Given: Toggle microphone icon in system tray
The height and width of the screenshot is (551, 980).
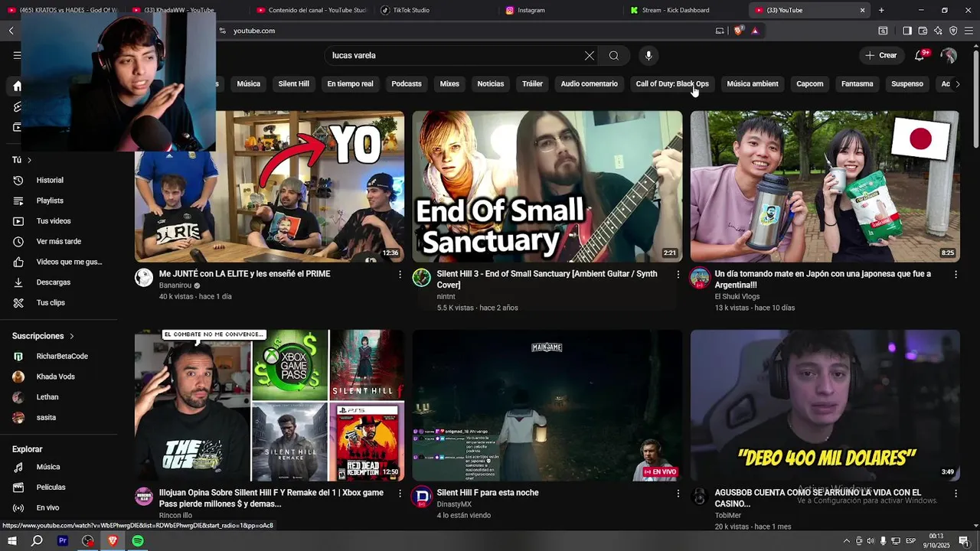Looking at the screenshot, I should (x=884, y=541).
